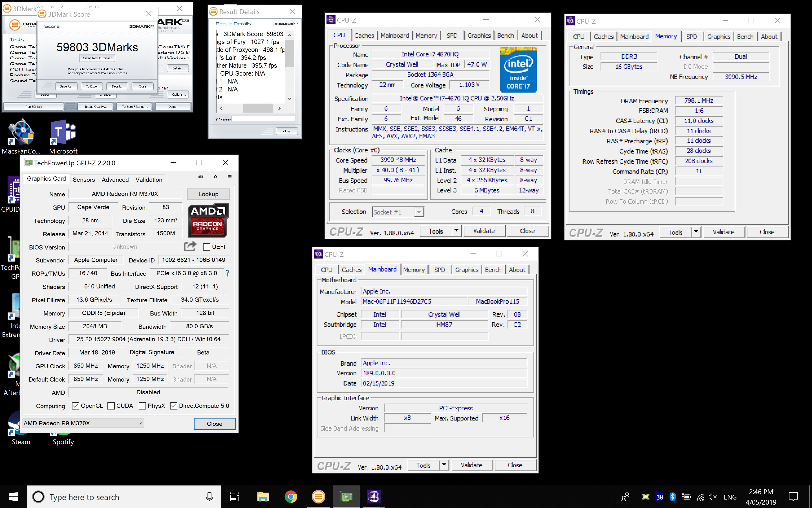Click To Excel in 3DMark Score
Screen dimensions: 812x508
[92, 86]
